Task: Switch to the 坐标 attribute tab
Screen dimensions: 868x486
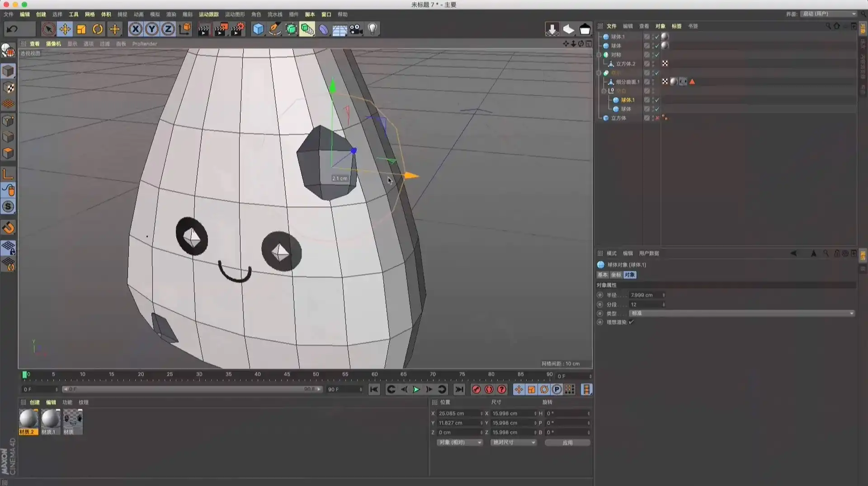Action: click(616, 275)
